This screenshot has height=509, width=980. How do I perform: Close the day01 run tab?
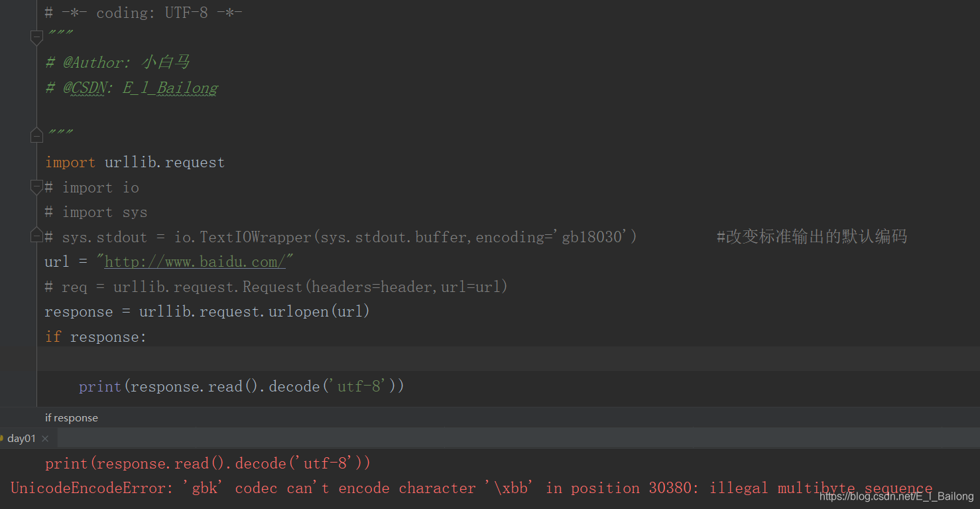(44, 438)
